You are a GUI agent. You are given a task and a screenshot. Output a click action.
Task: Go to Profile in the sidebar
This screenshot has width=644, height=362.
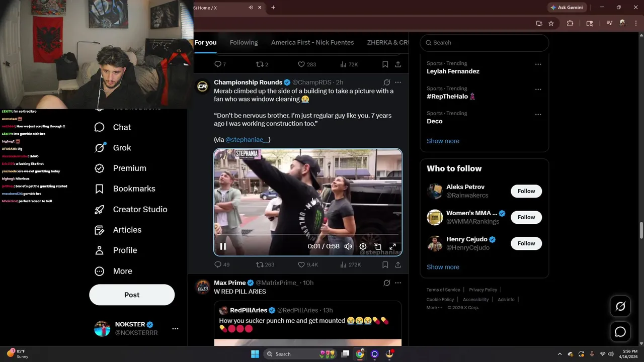[116, 250]
